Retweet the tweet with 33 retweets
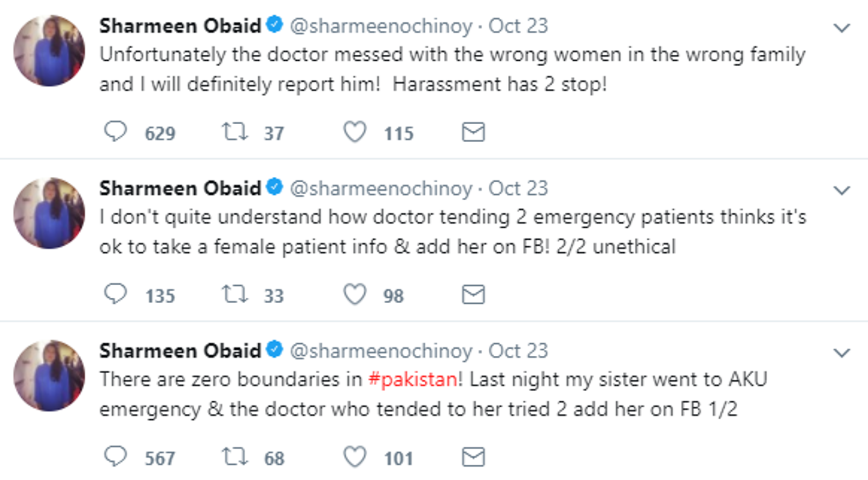Viewport: 868px width, 480px height. coord(234,294)
